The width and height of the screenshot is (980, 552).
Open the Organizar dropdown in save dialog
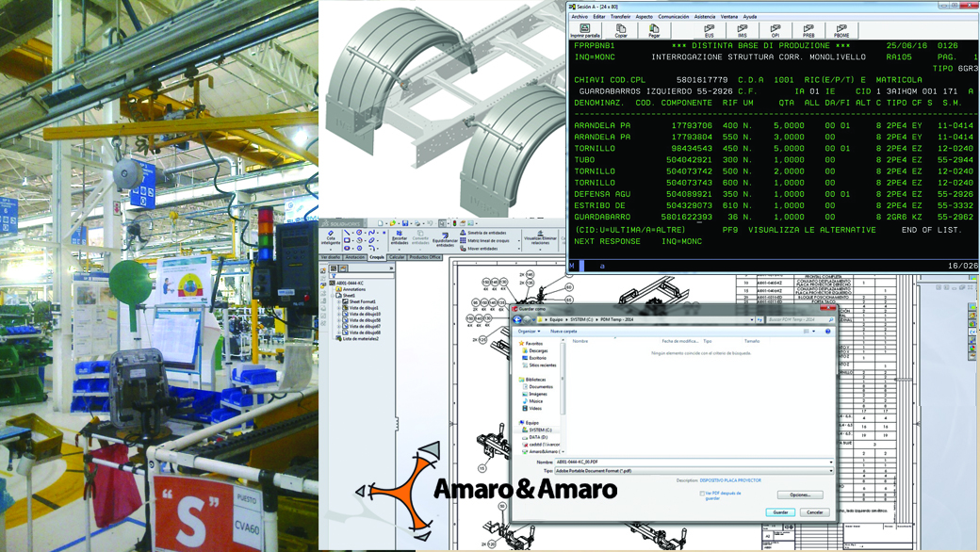click(x=529, y=331)
